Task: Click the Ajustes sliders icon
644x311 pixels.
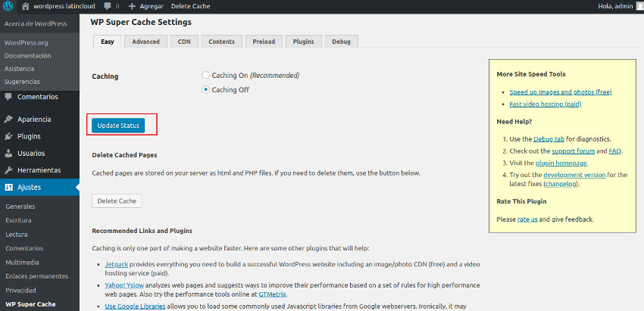Action: (8, 188)
